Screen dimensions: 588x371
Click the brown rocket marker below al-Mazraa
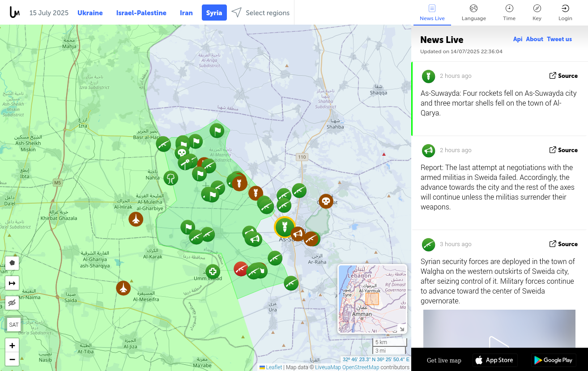tap(240, 183)
